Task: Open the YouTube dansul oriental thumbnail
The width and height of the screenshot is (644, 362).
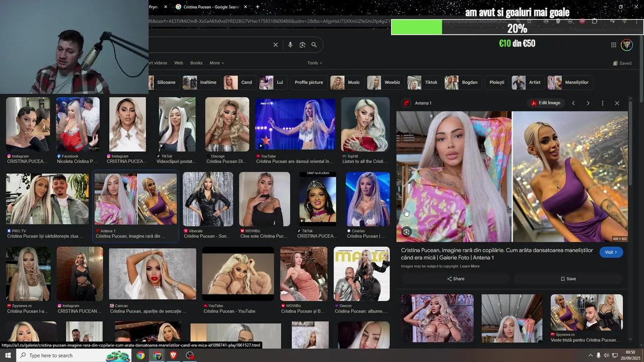Action: [295, 124]
